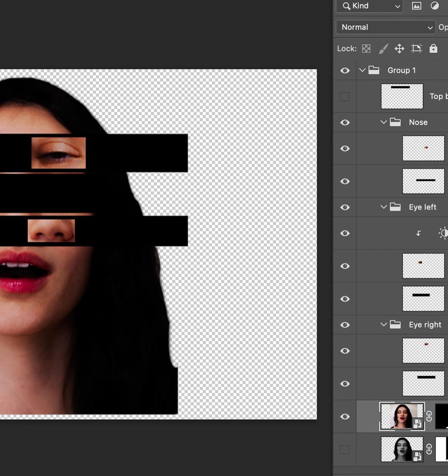Image resolution: width=448 pixels, height=476 pixels.
Task: Select color portrait smart object thumbnail
Action: [402, 416]
